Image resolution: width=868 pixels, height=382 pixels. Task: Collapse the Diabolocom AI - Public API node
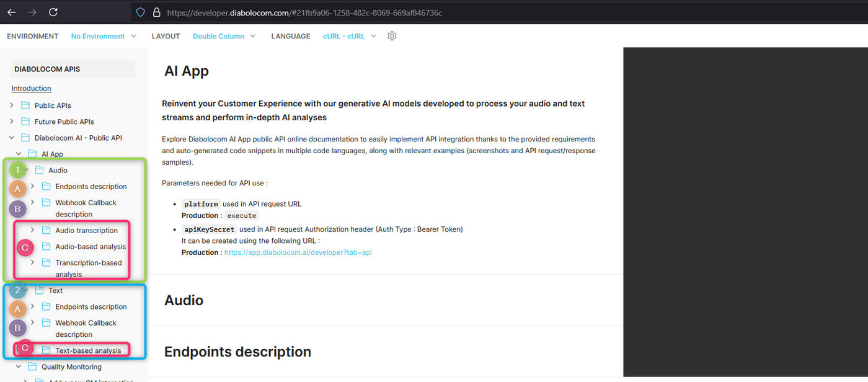point(12,138)
